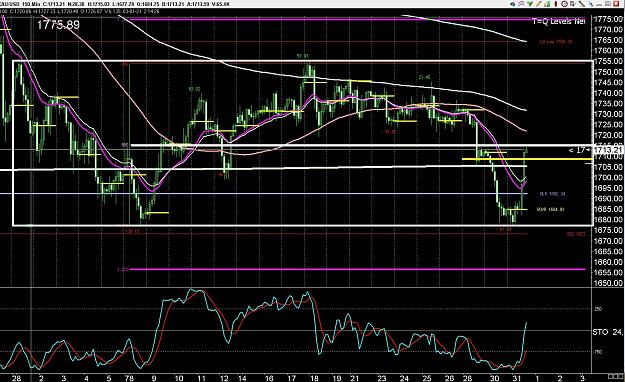Select the pencil drawing tool icon

539,4
